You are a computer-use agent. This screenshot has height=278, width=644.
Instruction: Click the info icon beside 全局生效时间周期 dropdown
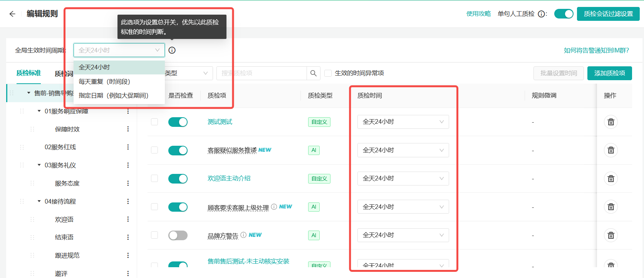click(172, 50)
